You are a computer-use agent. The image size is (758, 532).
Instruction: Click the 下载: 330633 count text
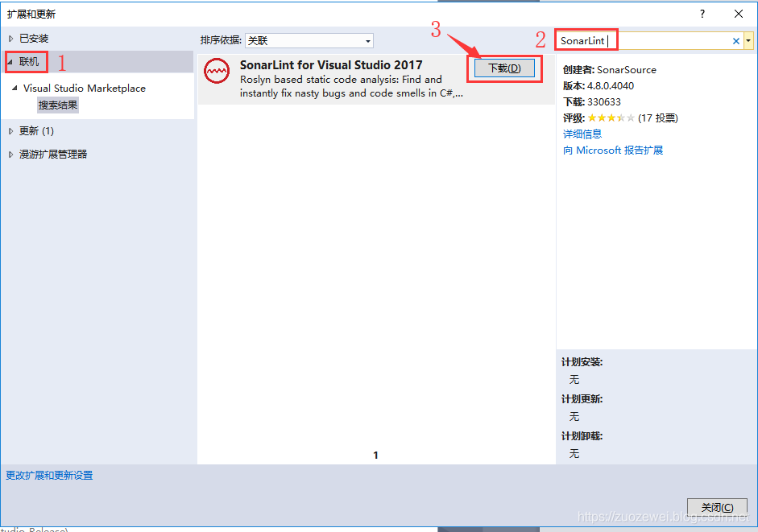point(592,102)
